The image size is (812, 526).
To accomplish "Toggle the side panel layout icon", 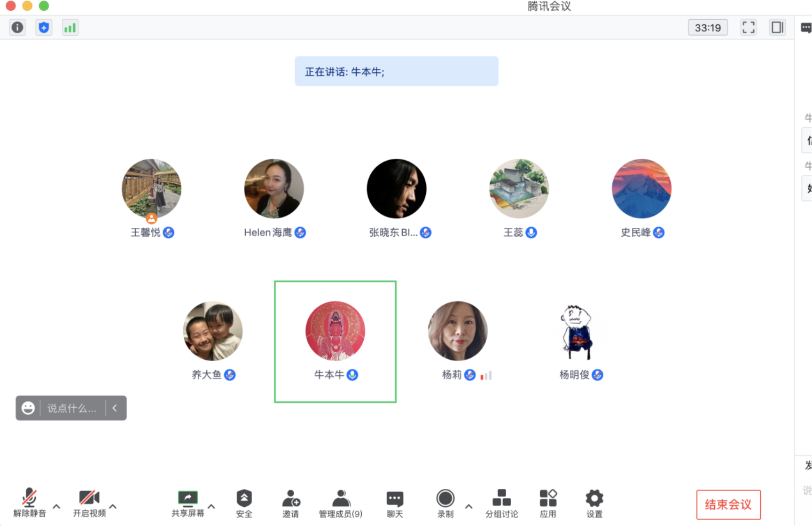I will 777,28.
